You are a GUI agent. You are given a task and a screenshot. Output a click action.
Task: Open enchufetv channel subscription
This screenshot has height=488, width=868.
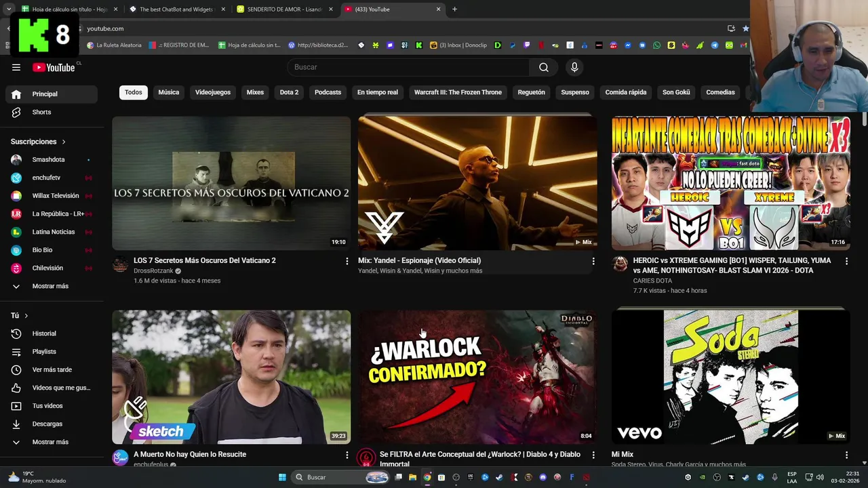tap(52, 178)
